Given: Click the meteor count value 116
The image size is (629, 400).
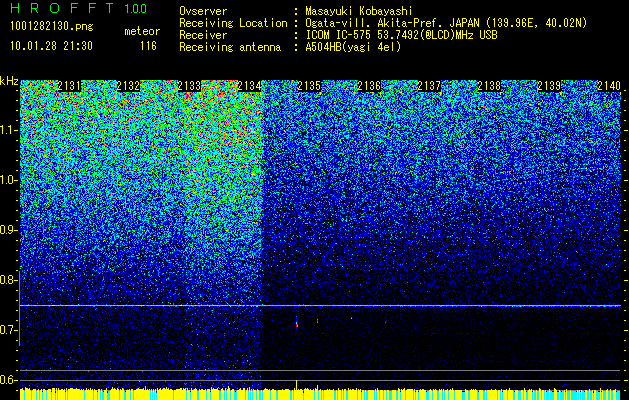Looking at the screenshot, I should click(148, 46).
